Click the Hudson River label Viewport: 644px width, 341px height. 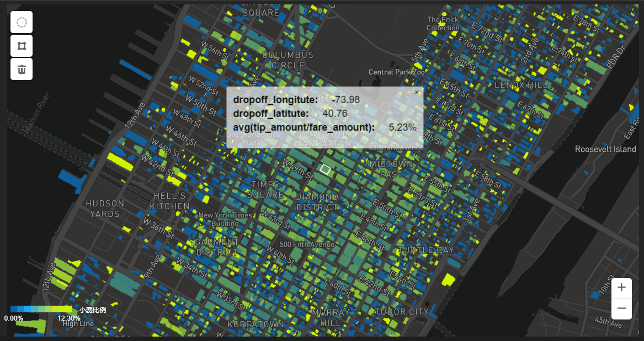(36, 113)
